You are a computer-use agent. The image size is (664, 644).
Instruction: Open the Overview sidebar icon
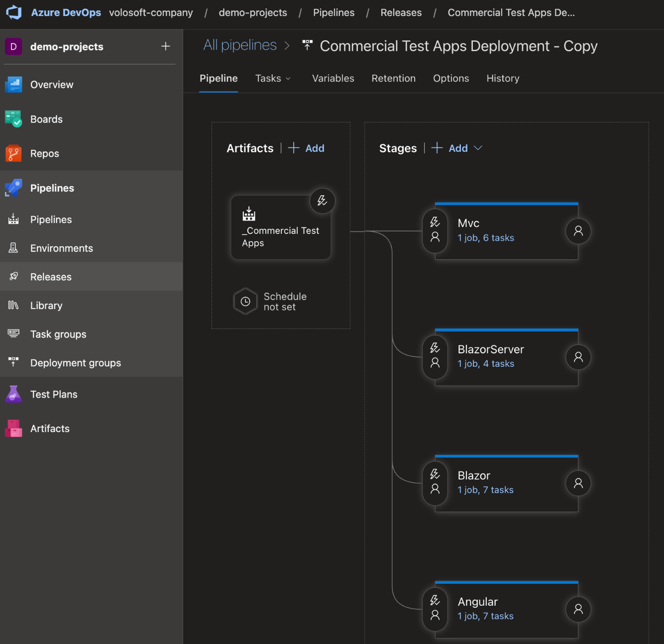click(13, 85)
